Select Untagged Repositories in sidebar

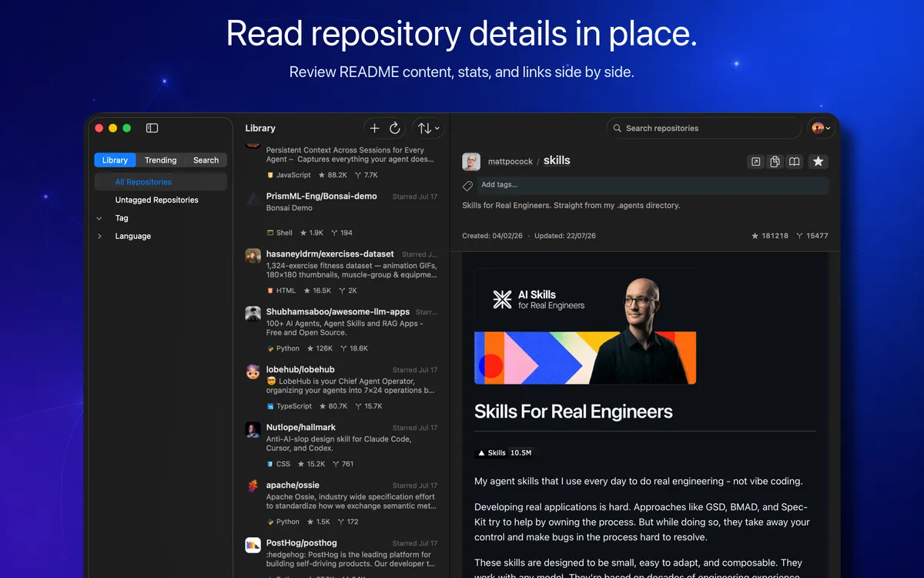[x=160, y=200]
